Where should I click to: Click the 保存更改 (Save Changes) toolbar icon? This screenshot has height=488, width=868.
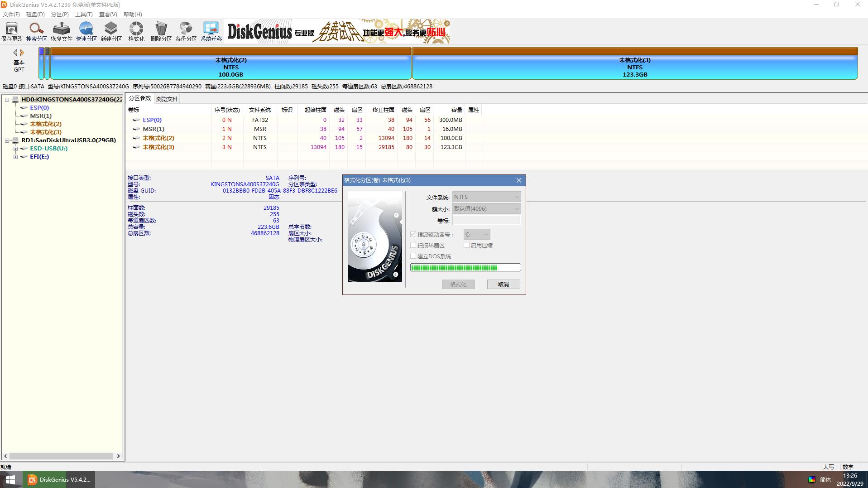12,32
